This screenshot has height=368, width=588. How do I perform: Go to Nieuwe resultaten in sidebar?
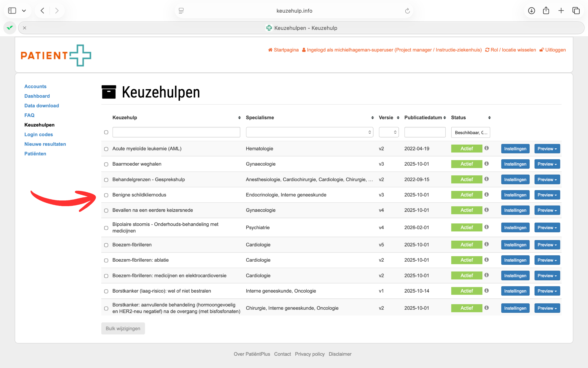tap(45, 144)
